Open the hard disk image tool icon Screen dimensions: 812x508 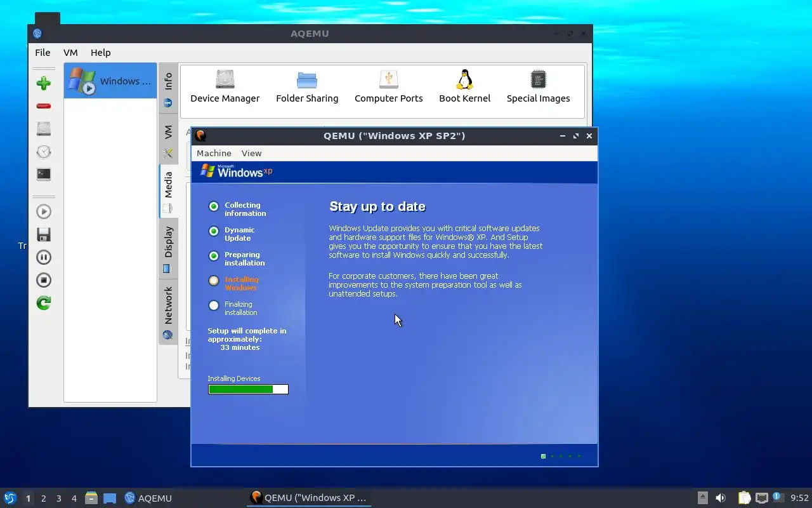44,129
